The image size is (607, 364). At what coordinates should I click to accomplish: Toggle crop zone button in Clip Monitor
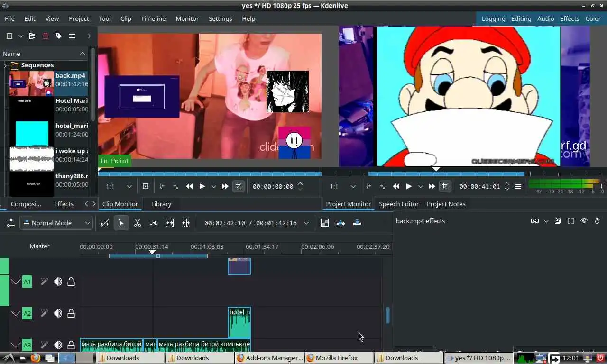click(x=239, y=186)
